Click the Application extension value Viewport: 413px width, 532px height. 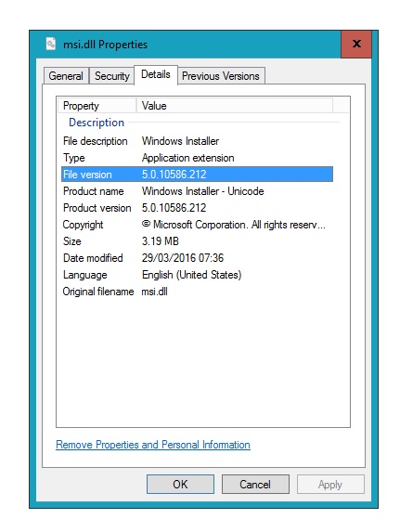tap(187, 158)
